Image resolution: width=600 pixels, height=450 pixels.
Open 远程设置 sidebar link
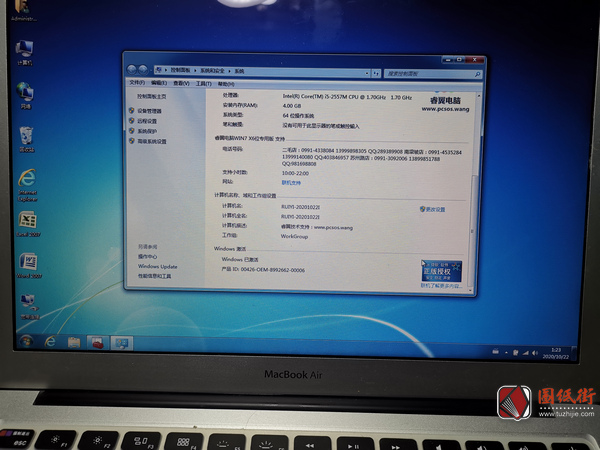click(x=147, y=121)
